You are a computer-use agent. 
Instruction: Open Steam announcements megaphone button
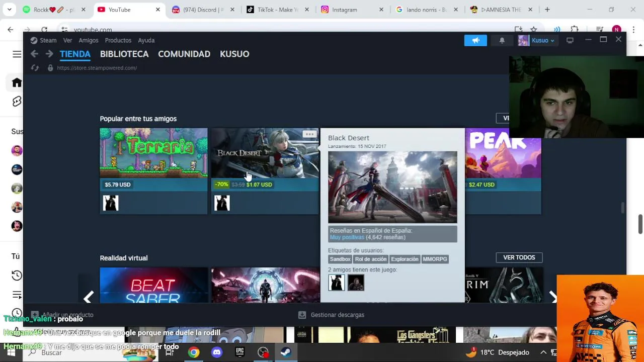475,40
